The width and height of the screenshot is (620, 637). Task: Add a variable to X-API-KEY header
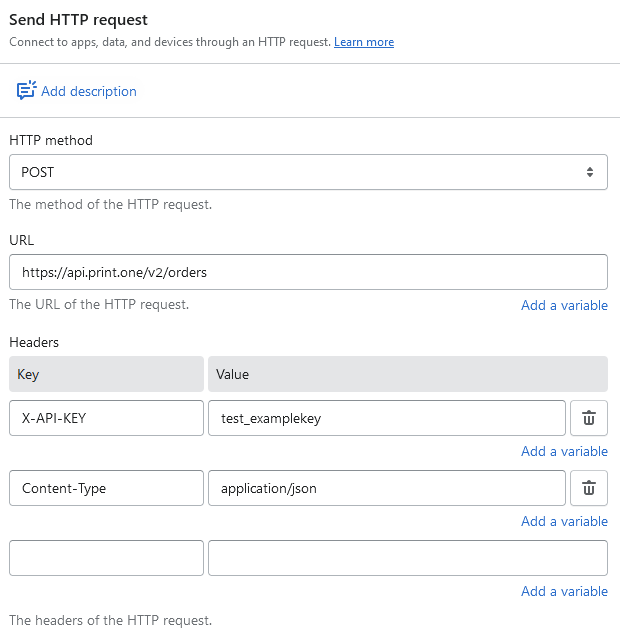pos(564,451)
